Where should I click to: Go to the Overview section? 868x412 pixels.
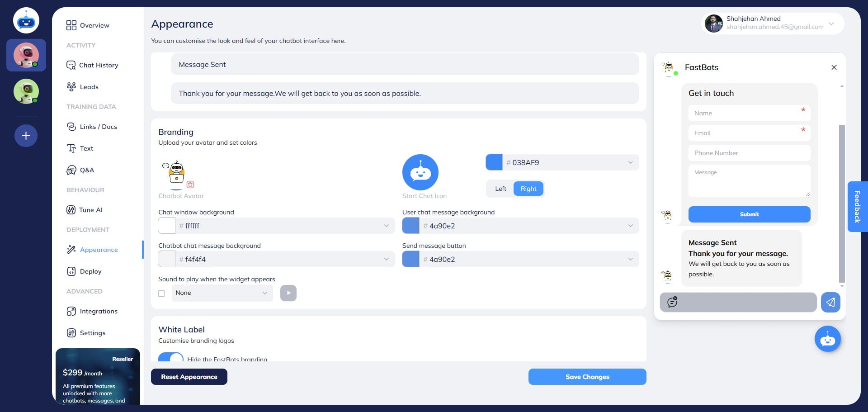94,25
